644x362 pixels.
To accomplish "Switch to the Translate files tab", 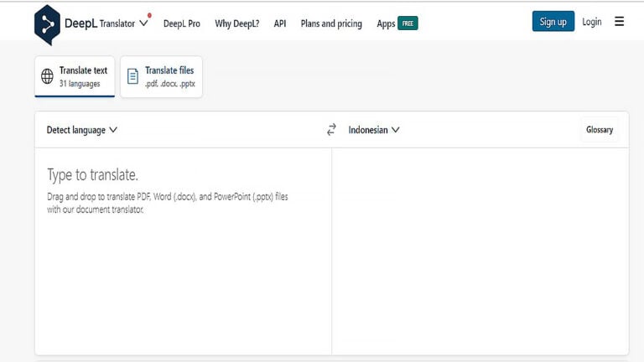I will click(x=162, y=77).
